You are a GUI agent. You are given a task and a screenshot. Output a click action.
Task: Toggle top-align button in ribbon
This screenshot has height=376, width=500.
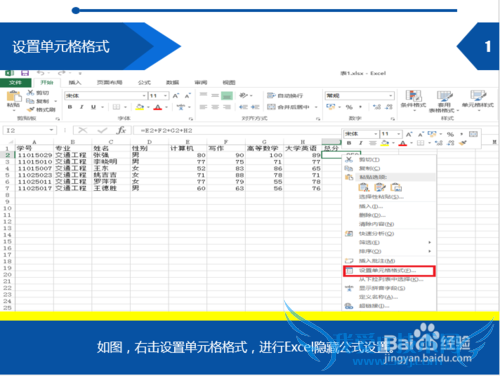coord(203,95)
